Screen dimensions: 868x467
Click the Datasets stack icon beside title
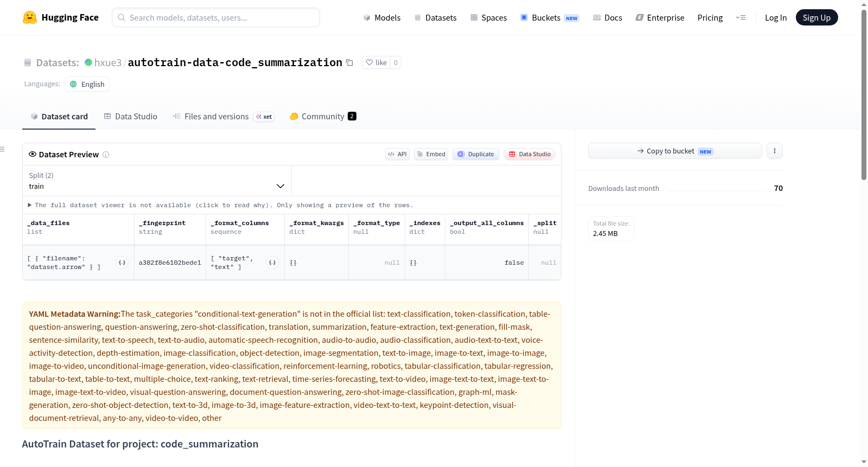(x=28, y=63)
